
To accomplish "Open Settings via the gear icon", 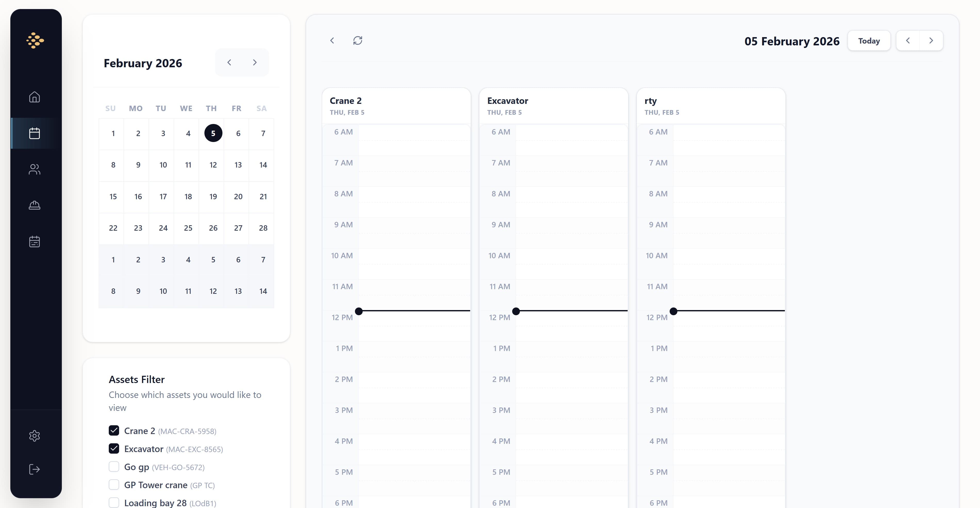I will [x=35, y=436].
